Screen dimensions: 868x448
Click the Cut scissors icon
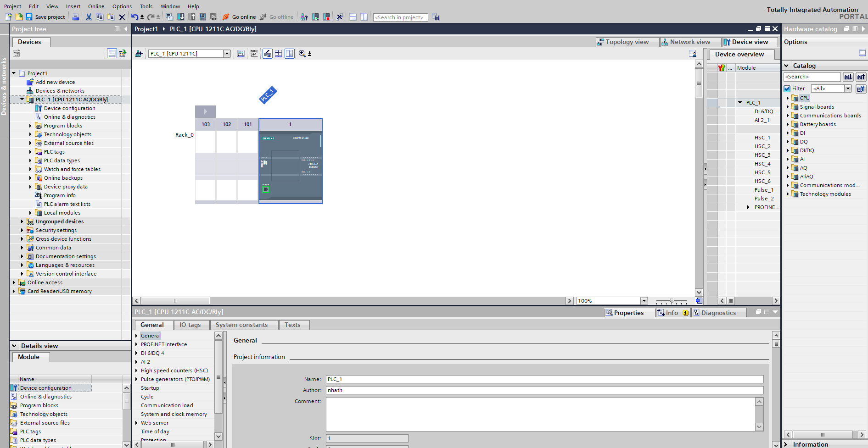click(89, 17)
